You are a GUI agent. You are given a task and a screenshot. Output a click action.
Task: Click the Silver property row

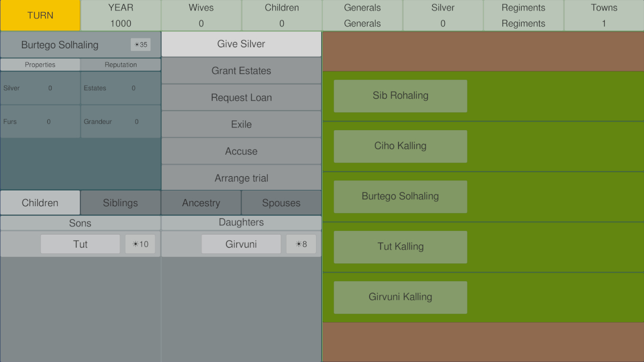pyautogui.click(x=40, y=88)
